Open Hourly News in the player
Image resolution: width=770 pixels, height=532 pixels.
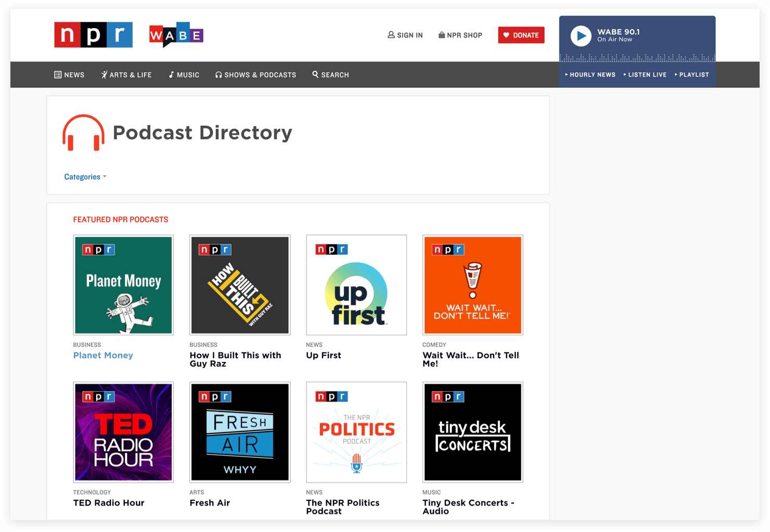[x=591, y=75]
